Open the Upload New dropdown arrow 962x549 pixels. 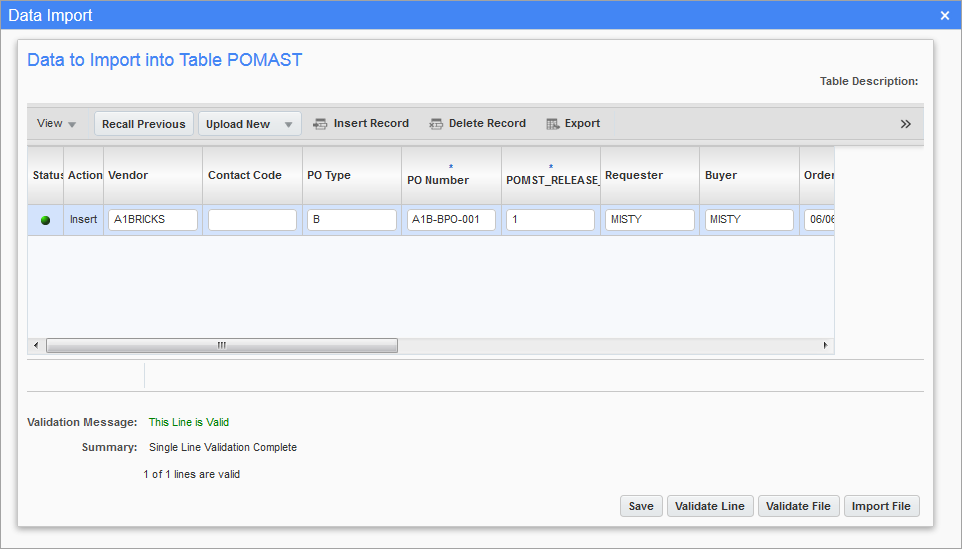pyautogui.click(x=288, y=124)
